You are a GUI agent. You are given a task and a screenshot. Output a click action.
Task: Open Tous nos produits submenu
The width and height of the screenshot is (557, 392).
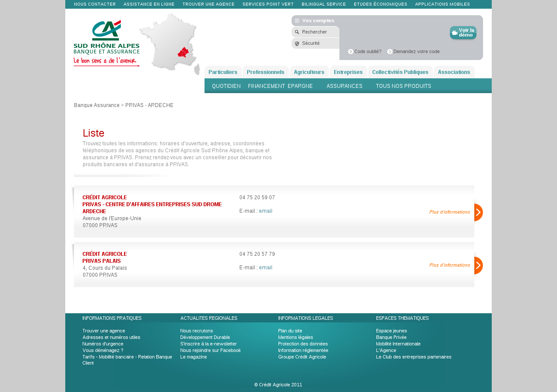click(x=403, y=86)
